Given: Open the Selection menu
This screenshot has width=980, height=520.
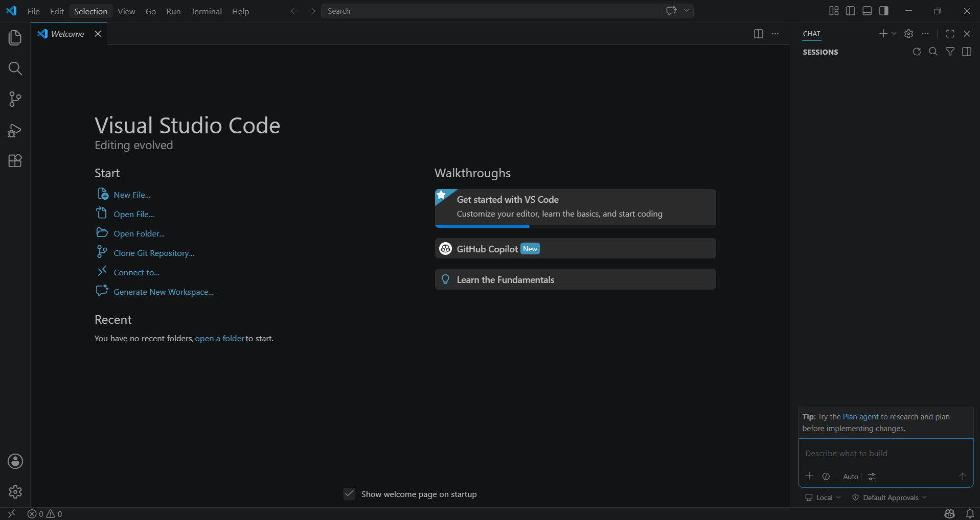Looking at the screenshot, I should 90,11.
